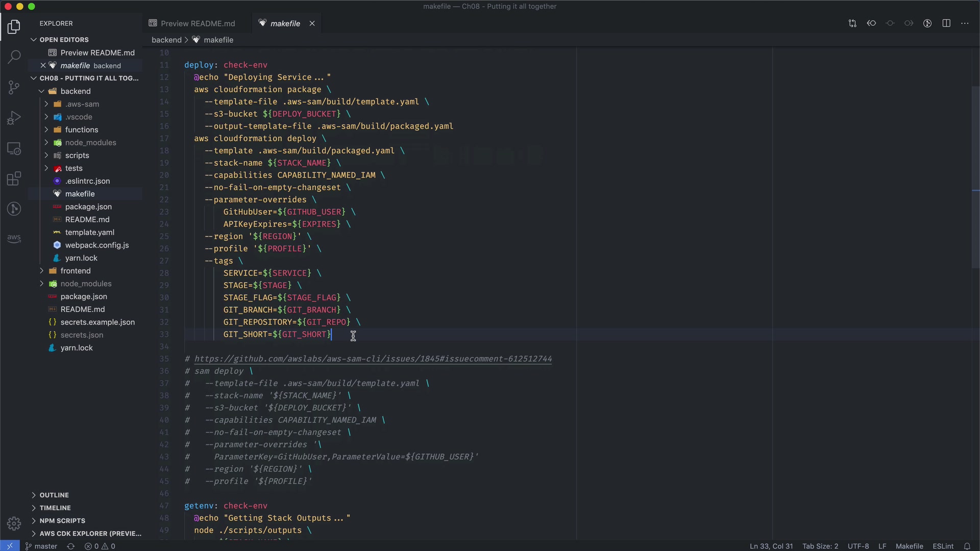Expand the functions folder
The width and height of the screenshot is (980, 551).
coord(81,130)
